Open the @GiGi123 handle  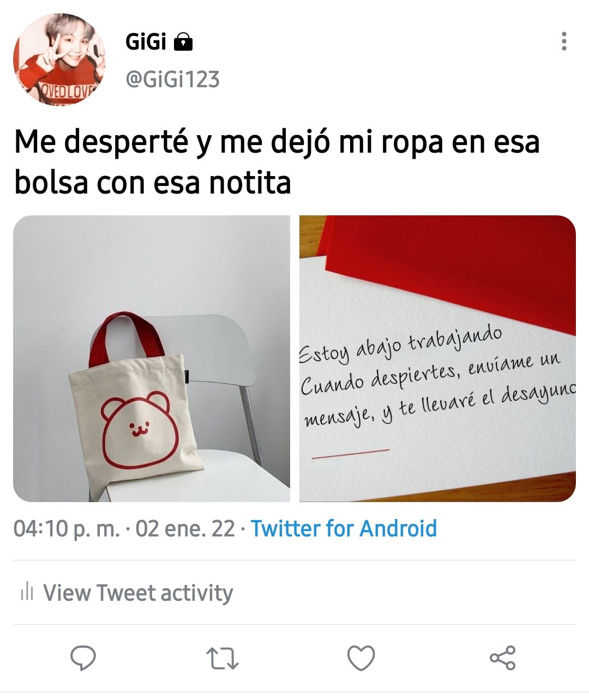pos(172,80)
